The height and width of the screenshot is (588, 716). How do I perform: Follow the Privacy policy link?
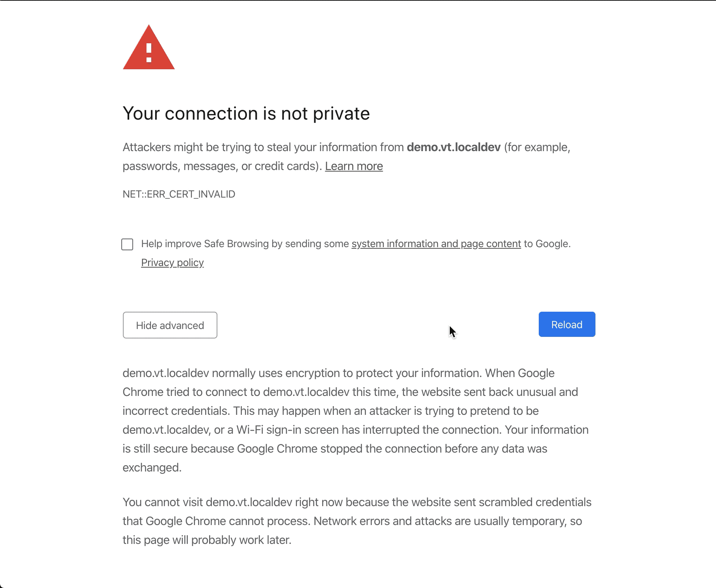pos(172,263)
